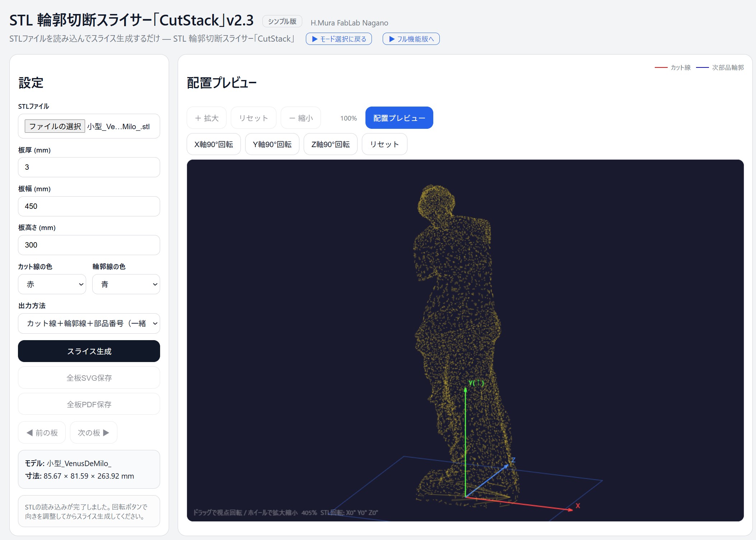The height and width of the screenshot is (540, 756).
Task: Open the カット線の色 dropdown
Action: (52, 284)
